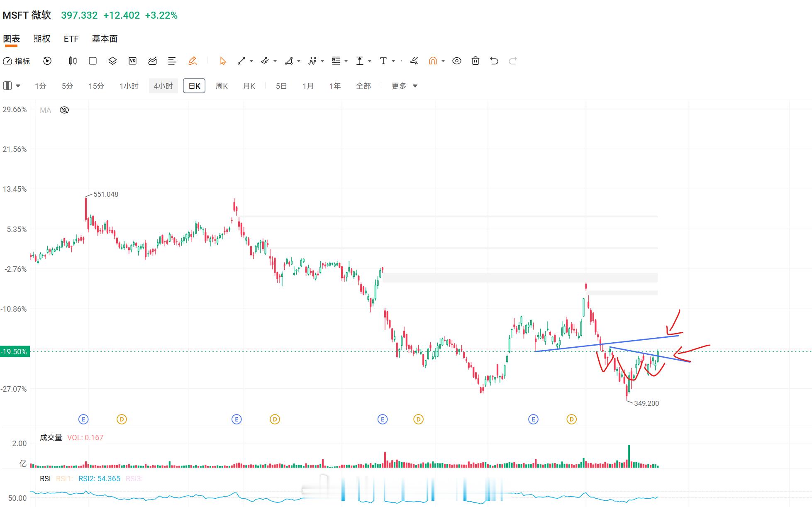Click the square fullscreen frame icon

click(x=93, y=61)
